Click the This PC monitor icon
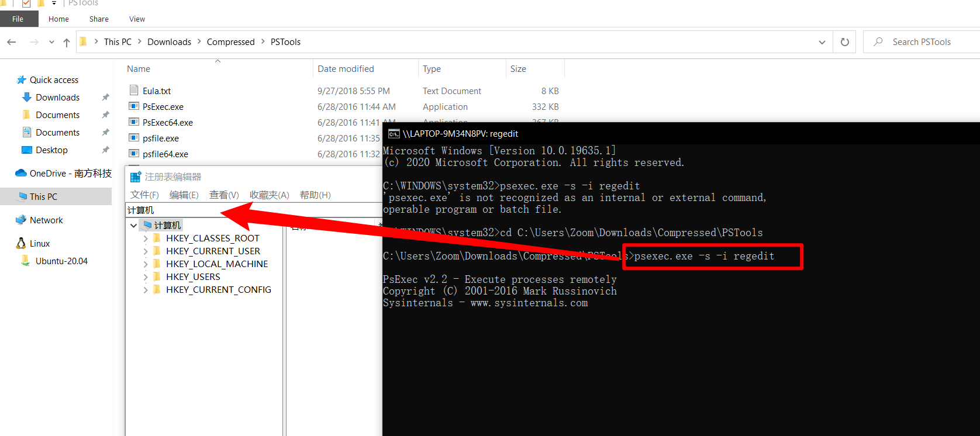This screenshot has height=436, width=980. [x=23, y=196]
